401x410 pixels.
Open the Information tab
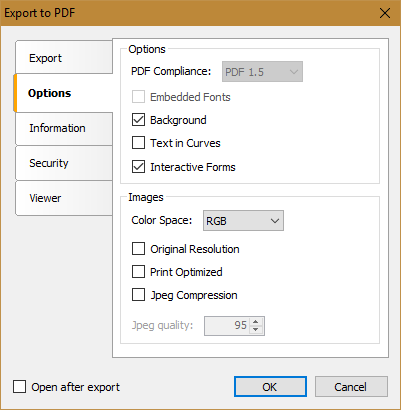pos(64,129)
